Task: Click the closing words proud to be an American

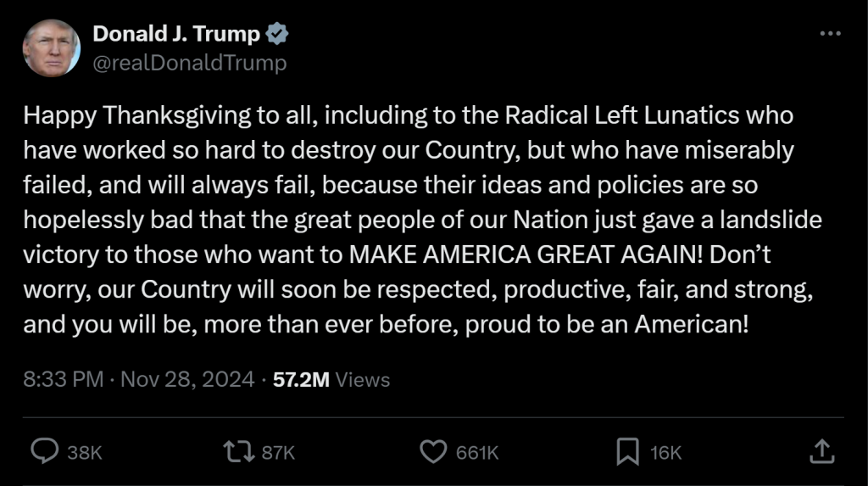Action: point(609,325)
